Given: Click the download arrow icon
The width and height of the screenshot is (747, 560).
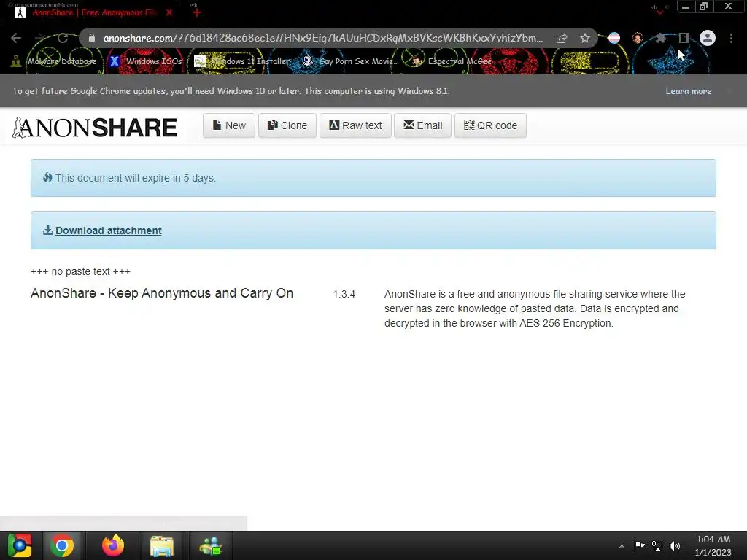Looking at the screenshot, I should (x=47, y=230).
